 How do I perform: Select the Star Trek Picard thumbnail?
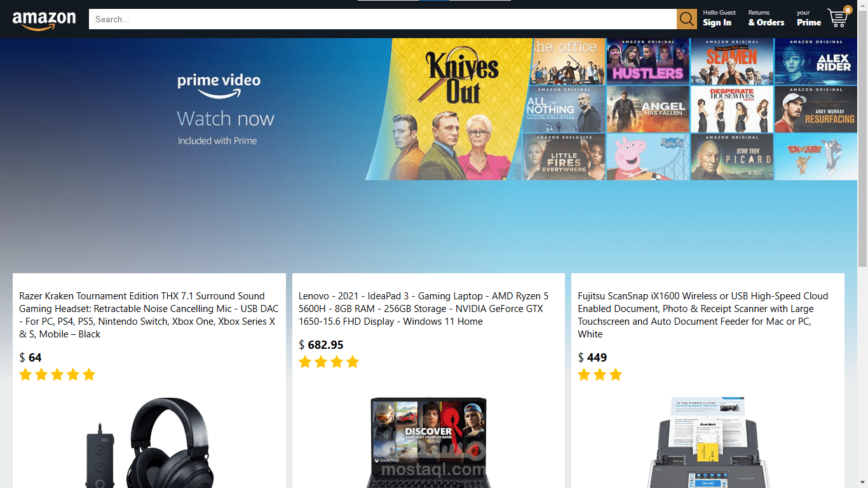click(x=732, y=157)
